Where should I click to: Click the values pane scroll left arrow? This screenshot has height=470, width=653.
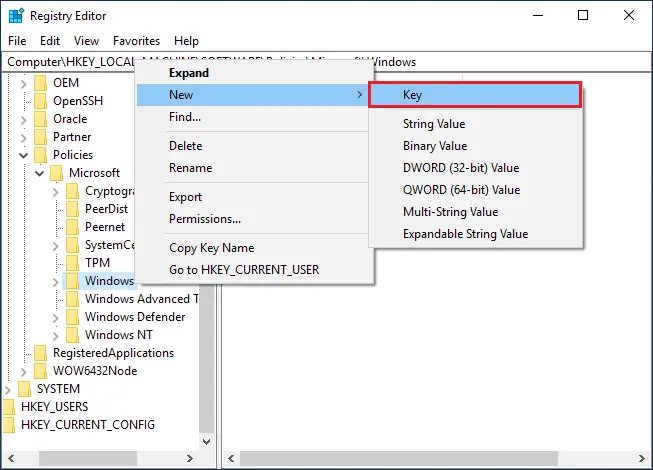pos(231,458)
